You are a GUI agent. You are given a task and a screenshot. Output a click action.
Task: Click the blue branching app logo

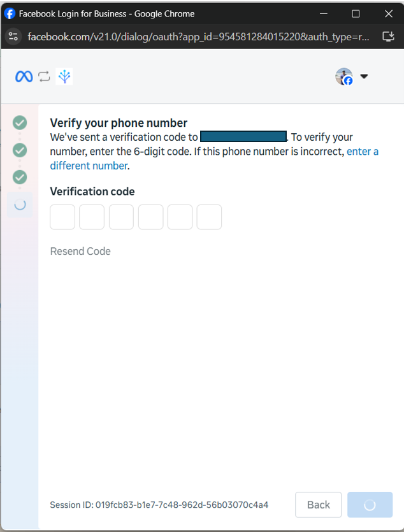tap(64, 76)
